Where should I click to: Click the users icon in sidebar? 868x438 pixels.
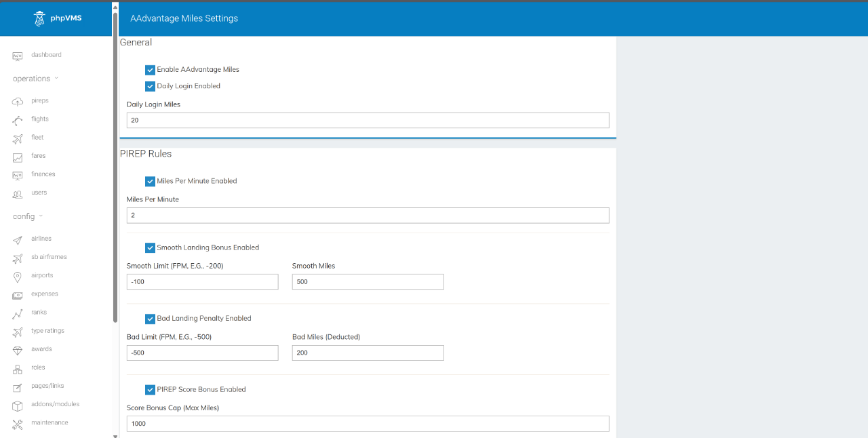[x=18, y=194]
